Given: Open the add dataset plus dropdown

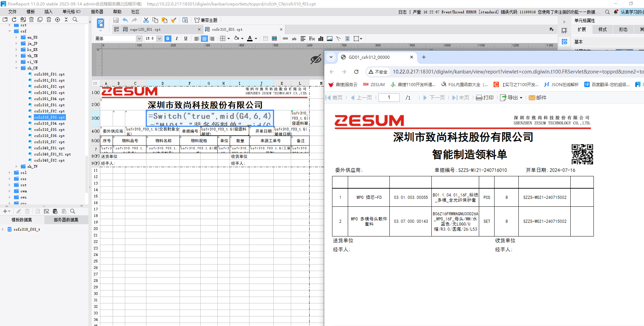Looking at the screenshot, I should coord(6,211).
